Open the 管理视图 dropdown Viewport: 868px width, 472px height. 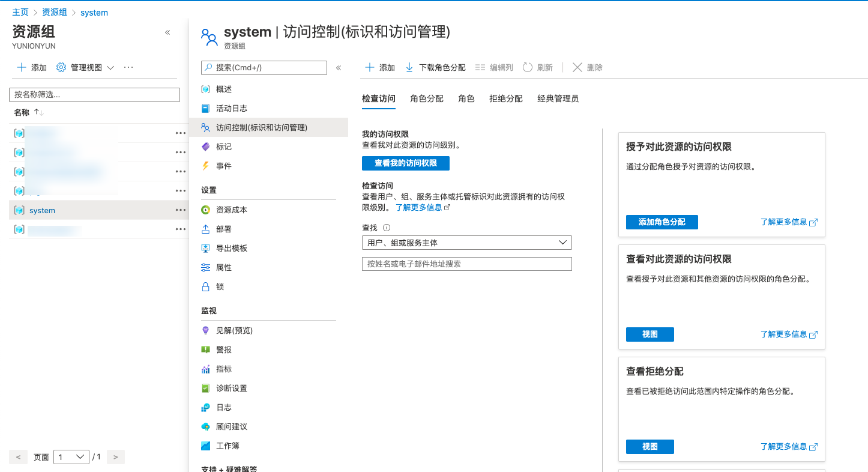[x=85, y=68]
